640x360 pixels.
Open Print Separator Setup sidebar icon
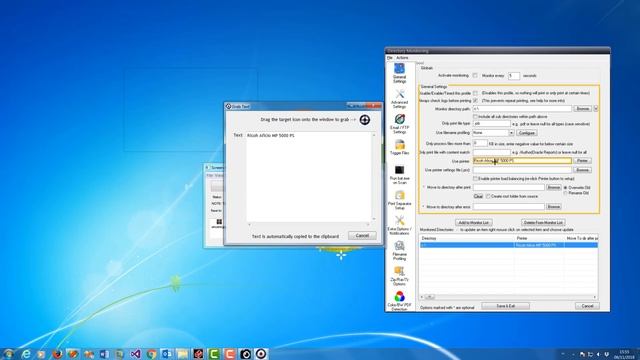[x=399, y=200]
